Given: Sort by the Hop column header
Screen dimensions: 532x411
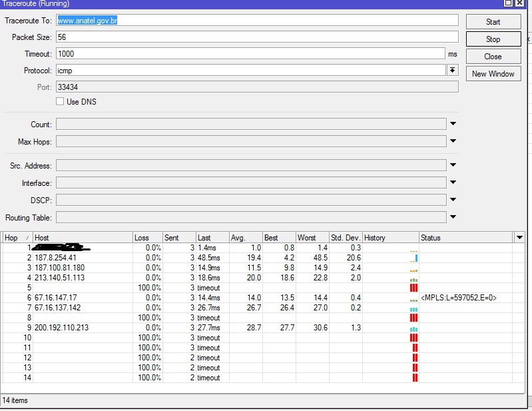Looking at the screenshot, I should [x=17, y=238].
